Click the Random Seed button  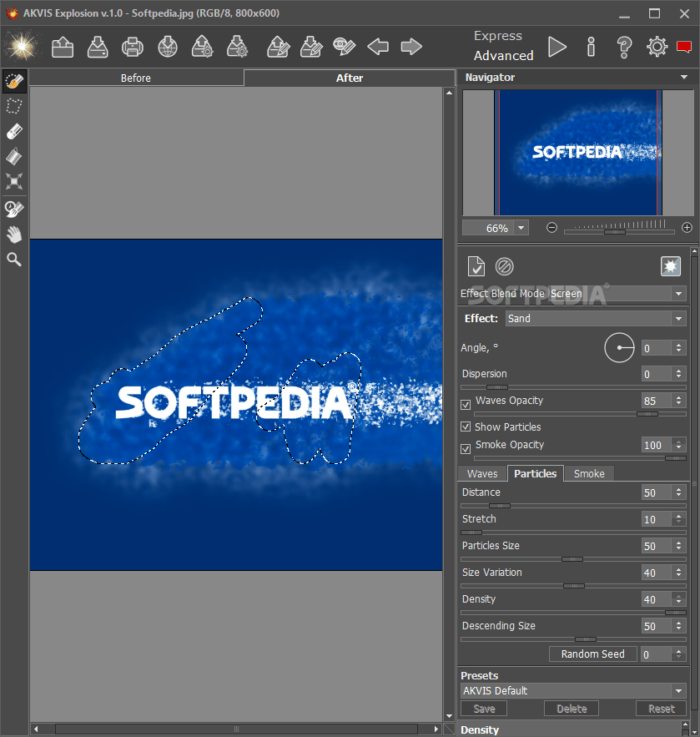tap(593, 654)
